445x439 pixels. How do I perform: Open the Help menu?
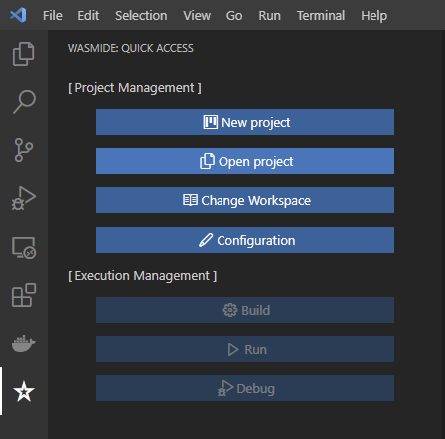tap(374, 16)
